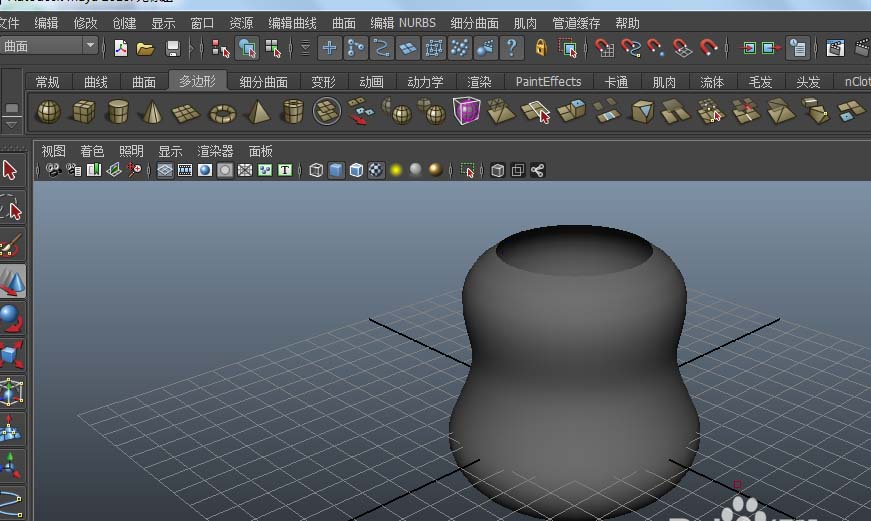This screenshot has width=871, height=521.
Task: Open the help question mark icon
Action: [512, 48]
